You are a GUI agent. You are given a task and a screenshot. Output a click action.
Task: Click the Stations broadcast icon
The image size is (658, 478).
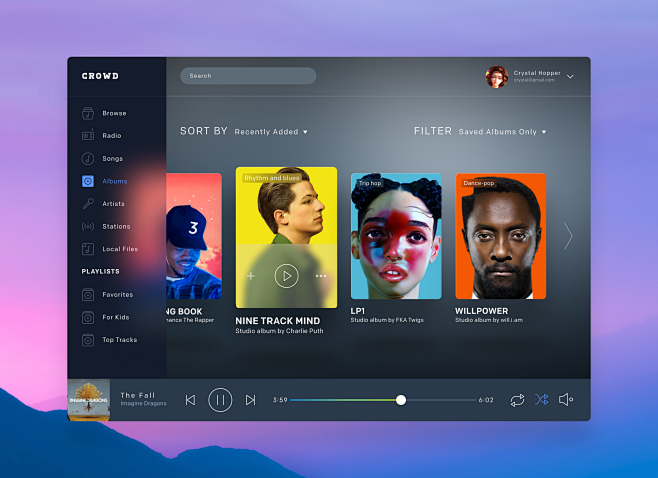(x=88, y=227)
